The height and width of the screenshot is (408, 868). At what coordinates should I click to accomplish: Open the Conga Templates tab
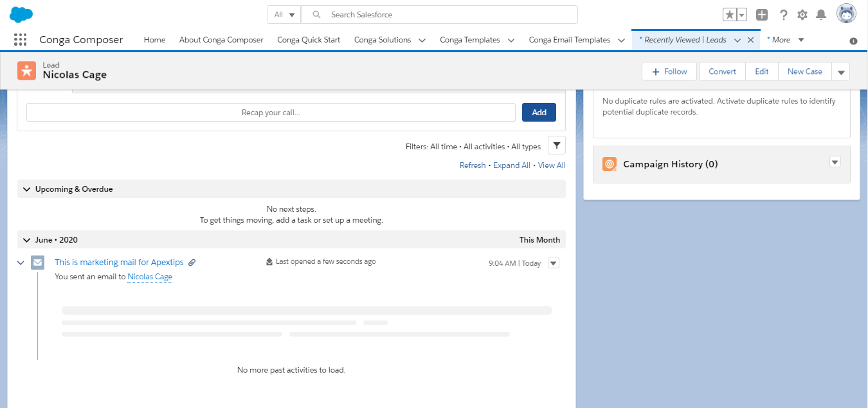(x=470, y=40)
